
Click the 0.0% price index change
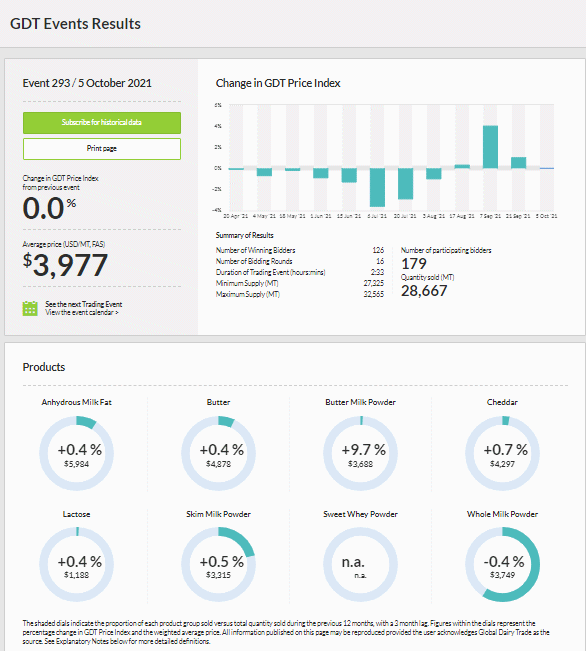point(49,208)
